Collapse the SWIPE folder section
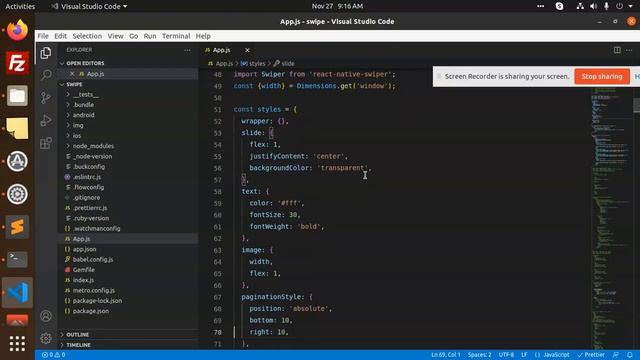640x360 pixels. tap(128, 84)
